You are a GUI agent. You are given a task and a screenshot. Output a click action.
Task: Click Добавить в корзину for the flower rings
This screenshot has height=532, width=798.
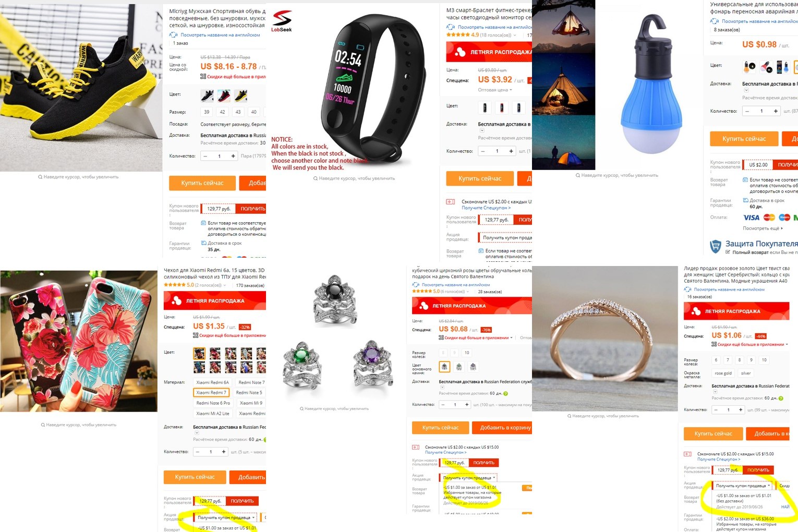point(502,428)
